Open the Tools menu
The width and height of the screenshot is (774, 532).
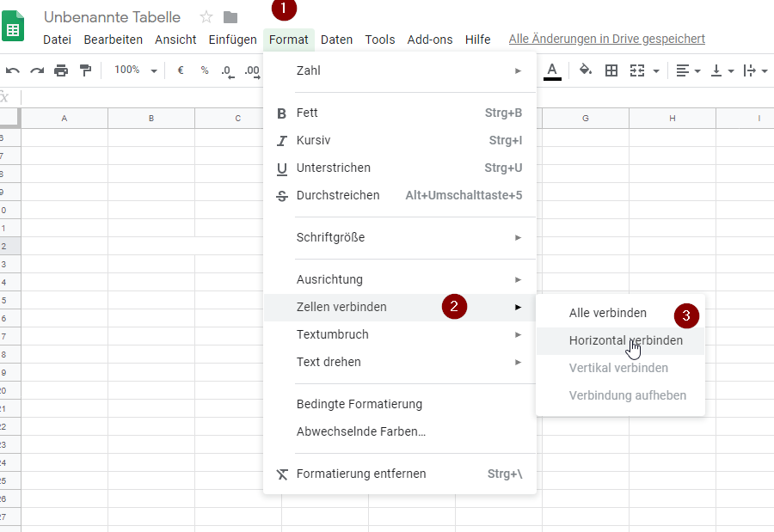(x=380, y=40)
